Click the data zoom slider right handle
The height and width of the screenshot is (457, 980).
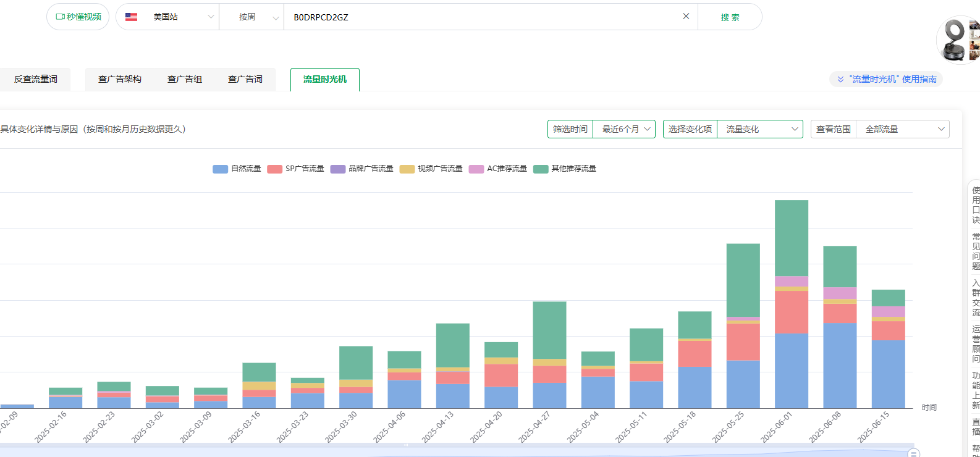[913, 453]
